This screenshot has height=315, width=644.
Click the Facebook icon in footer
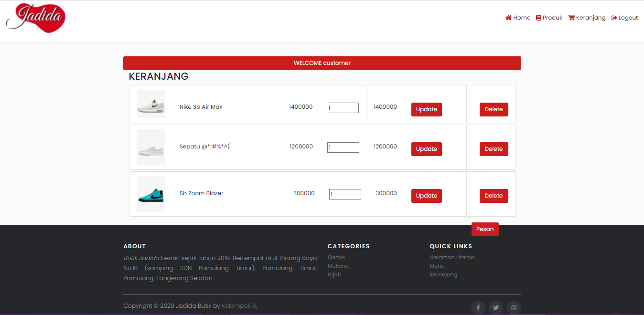tap(478, 307)
